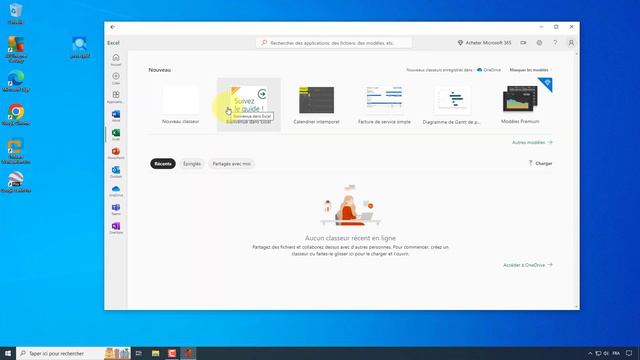Select the Microsoft Edge desktop icon
The width and height of the screenshot is (640, 360).
[x=16, y=80]
